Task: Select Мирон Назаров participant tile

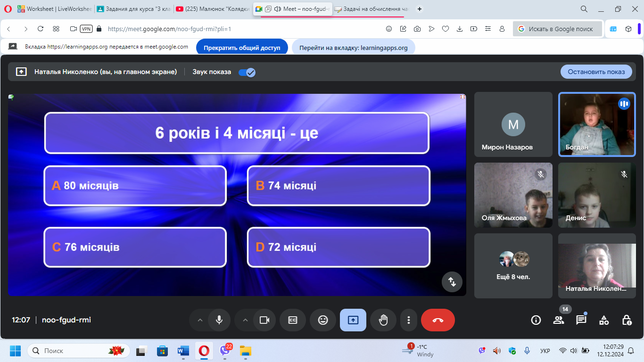Action: click(x=513, y=124)
